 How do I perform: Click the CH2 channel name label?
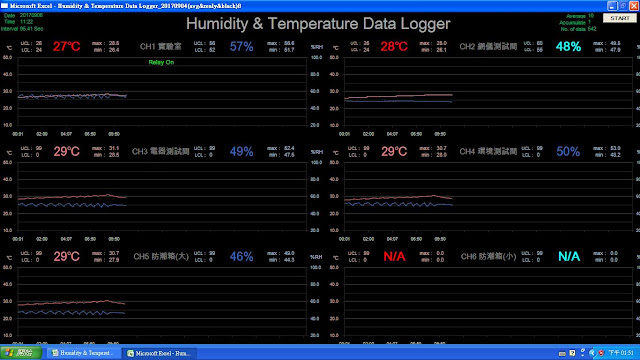[488, 47]
